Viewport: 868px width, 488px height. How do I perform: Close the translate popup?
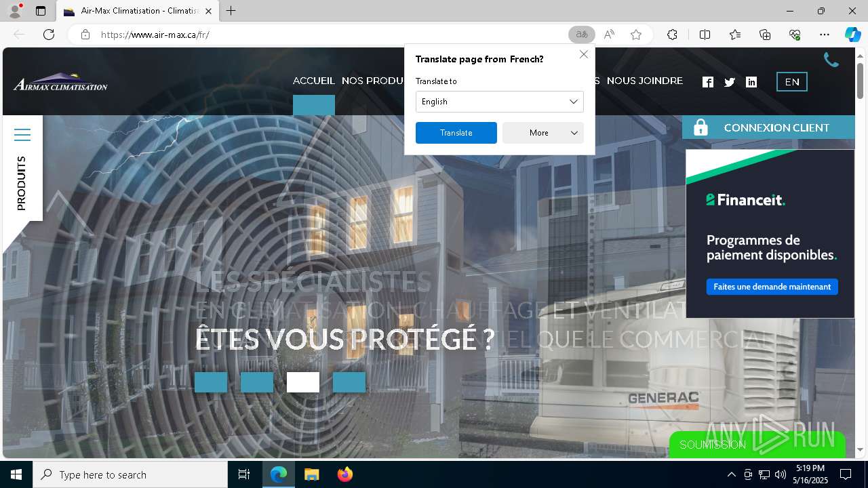tap(583, 54)
